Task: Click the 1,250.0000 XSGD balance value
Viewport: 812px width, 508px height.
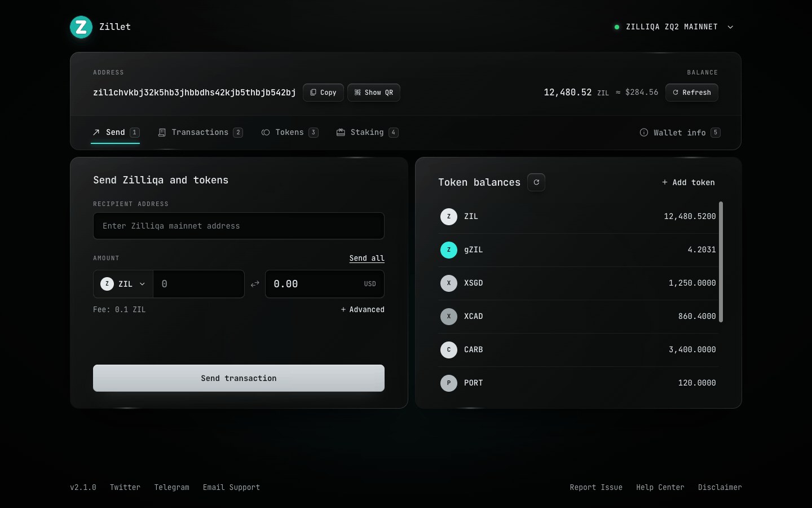Action: (692, 283)
